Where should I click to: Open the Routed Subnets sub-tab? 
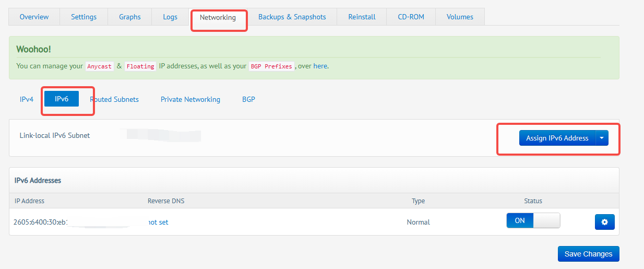[x=114, y=99]
